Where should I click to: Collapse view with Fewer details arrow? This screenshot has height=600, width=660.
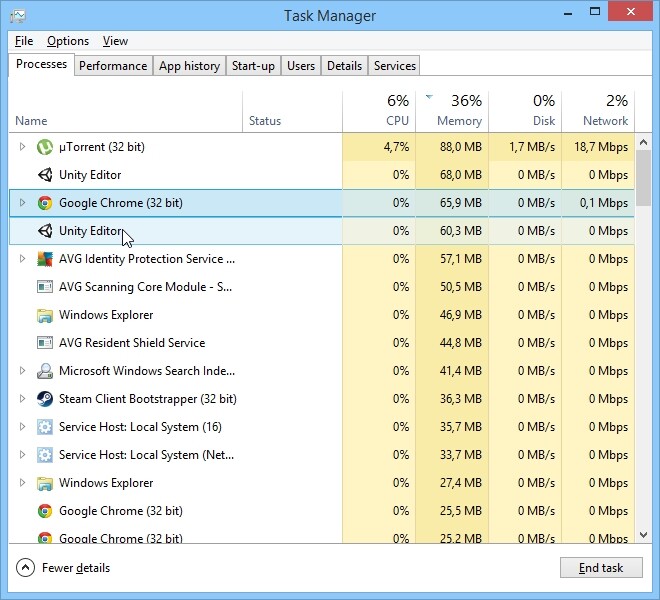point(25,568)
